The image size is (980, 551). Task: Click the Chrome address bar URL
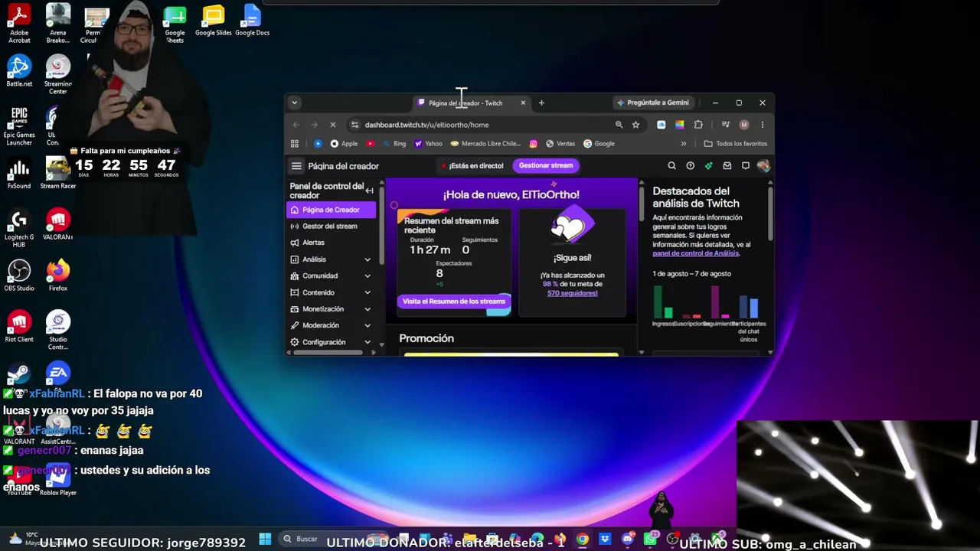click(426, 125)
